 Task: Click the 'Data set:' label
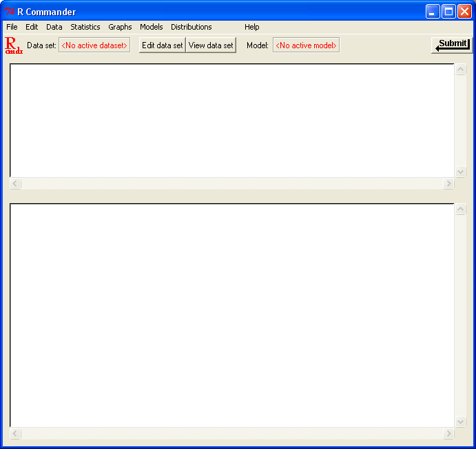point(41,45)
